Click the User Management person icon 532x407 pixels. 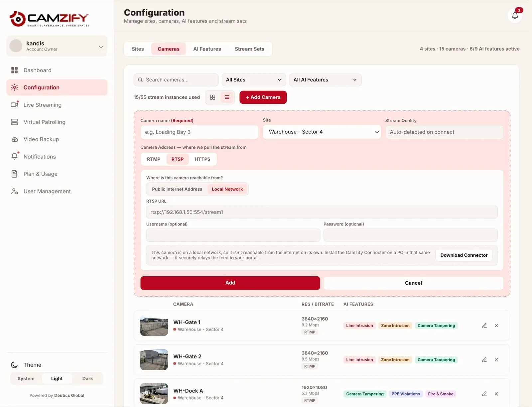pos(14,191)
